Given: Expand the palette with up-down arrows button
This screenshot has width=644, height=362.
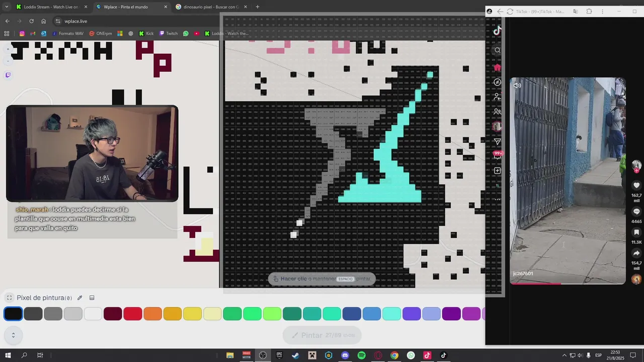Looking at the screenshot, I should [x=13, y=335].
